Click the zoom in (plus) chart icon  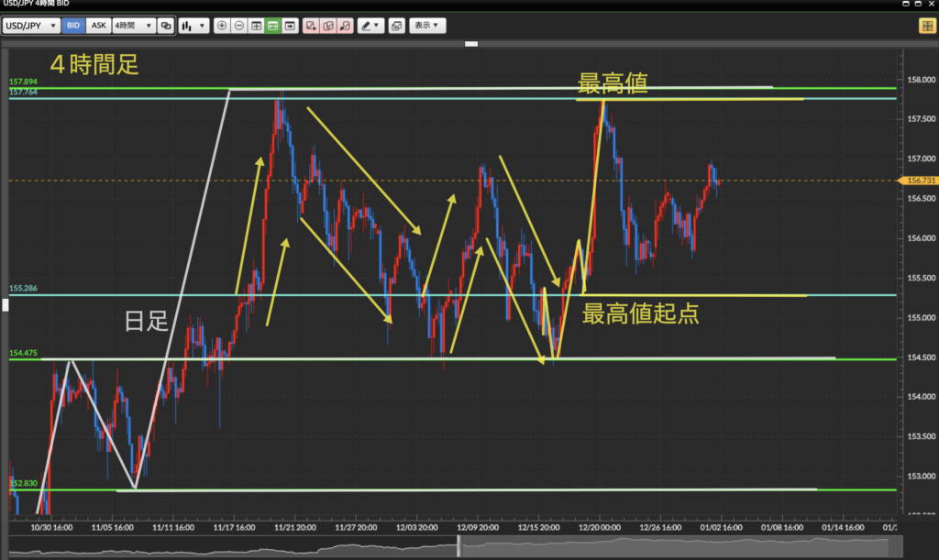coord(221,26)
